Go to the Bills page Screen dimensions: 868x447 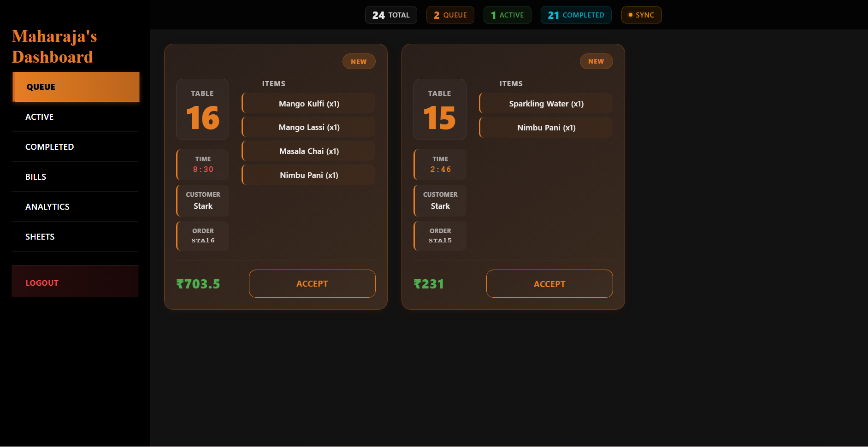tap(75, 177)
